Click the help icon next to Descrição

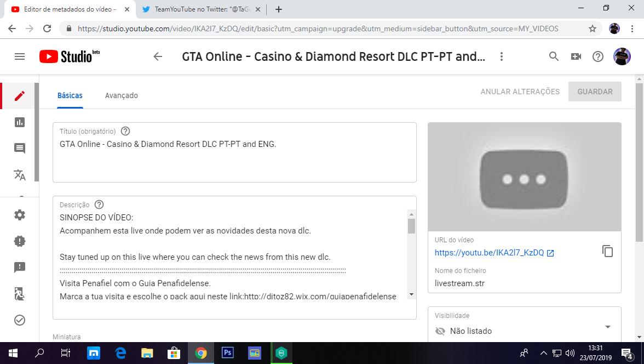tap(99, 204)
